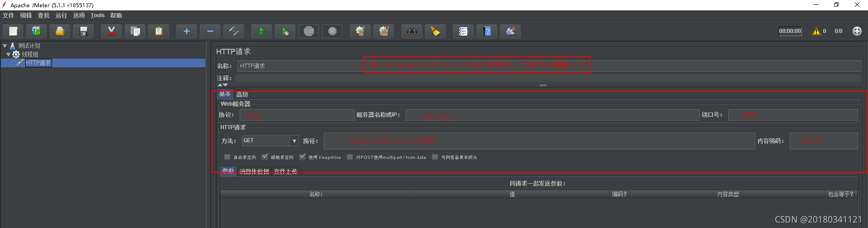This screenshot has width=868, height=228.
Task: Switch to the 参数 tab
Action: [228, 171]
